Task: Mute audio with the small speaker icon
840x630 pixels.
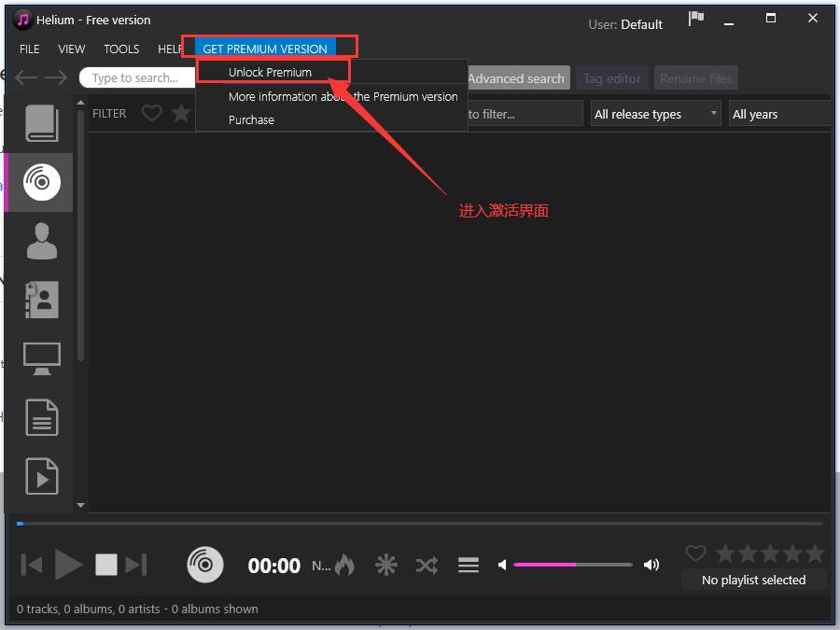Action: coord(502,565)
